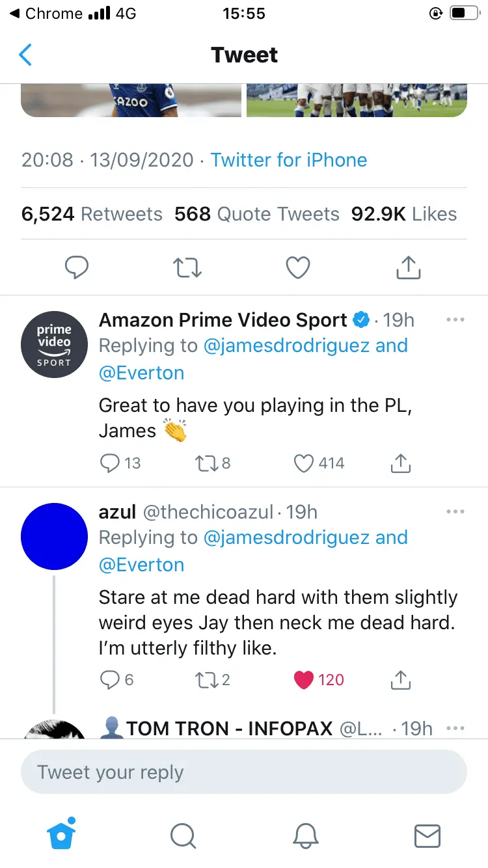The image size is (488, 868).
Task: Like the main tweet
Action: tap(298, 267)
